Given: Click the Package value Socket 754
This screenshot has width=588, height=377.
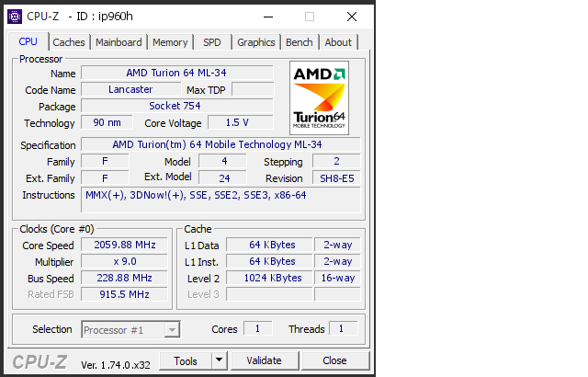Looking at the screenshot, I should click(x=176, y=106).
